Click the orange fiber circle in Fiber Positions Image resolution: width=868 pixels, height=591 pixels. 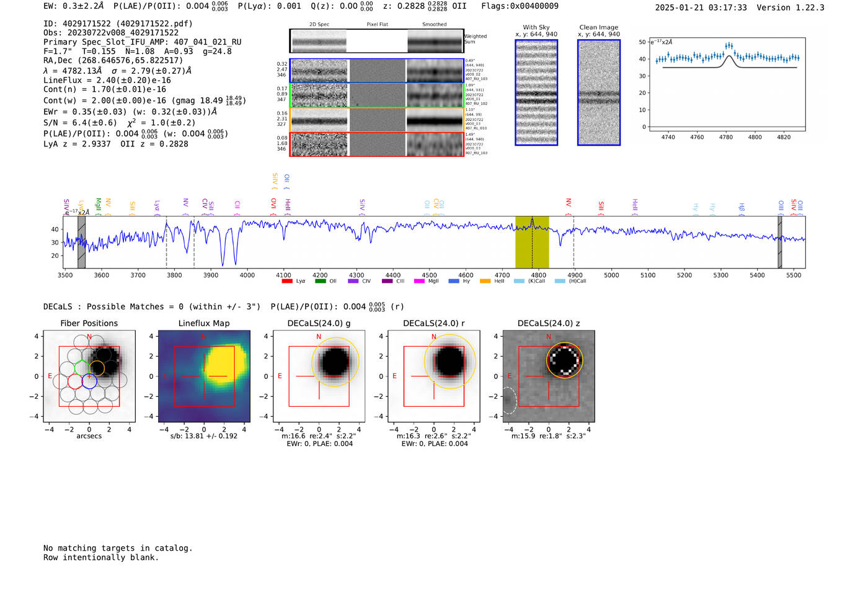click(x=97, y=368)
